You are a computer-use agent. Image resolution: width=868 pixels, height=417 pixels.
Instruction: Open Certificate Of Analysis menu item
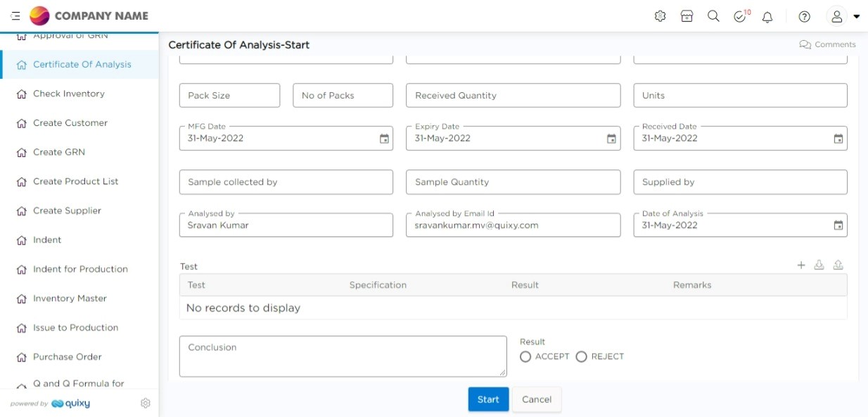point(79,65)
